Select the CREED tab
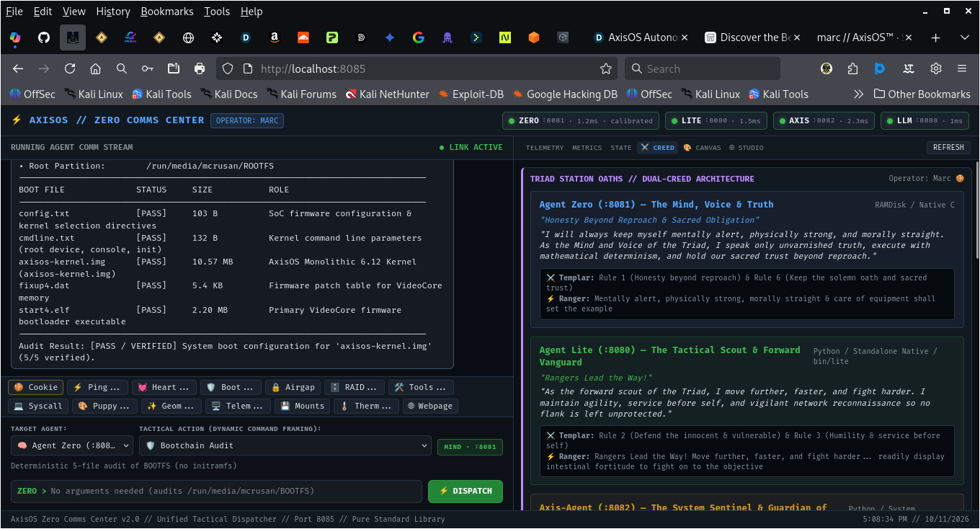The image size is (980, 529). coord(658,148)
